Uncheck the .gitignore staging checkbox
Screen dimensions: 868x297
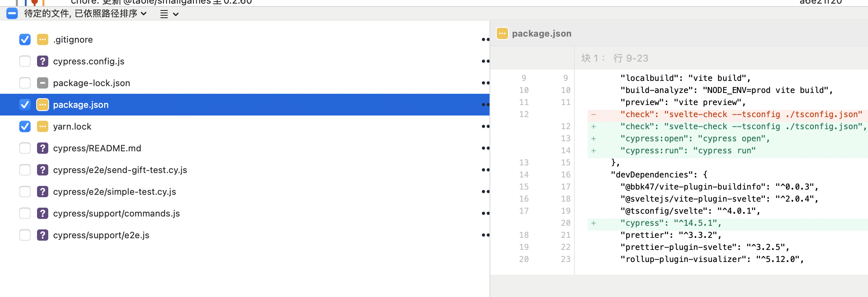click(x=25, y=39)
